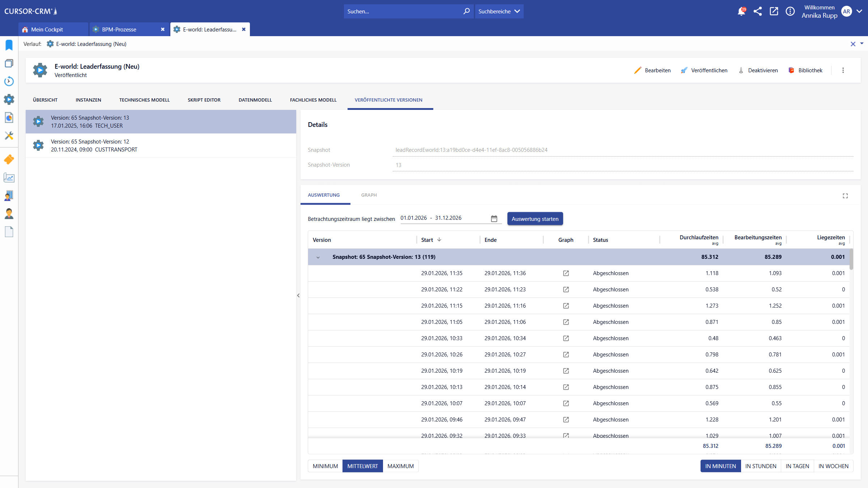Switch to the INSTANZEN tab

click(x=88, y=100)
